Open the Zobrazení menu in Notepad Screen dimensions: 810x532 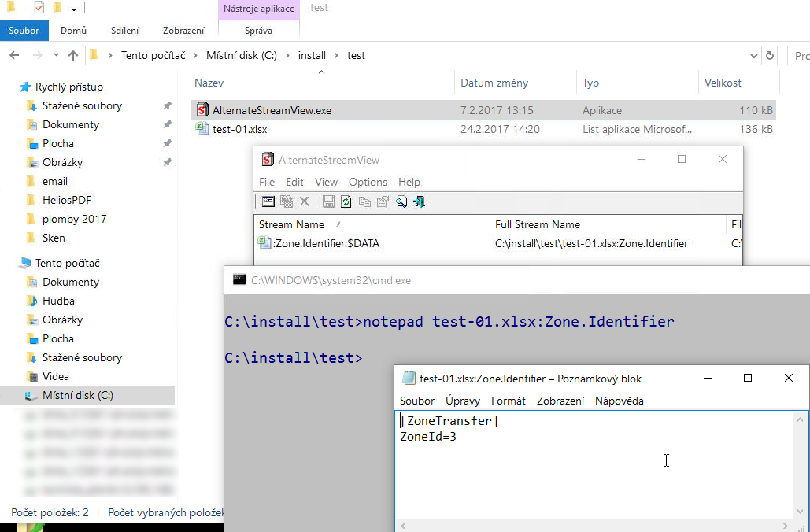(x=560, y=401)
